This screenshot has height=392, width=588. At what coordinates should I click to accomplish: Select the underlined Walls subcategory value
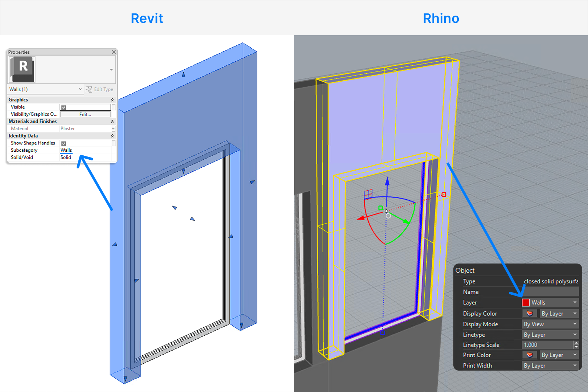(x=66, y=150)
